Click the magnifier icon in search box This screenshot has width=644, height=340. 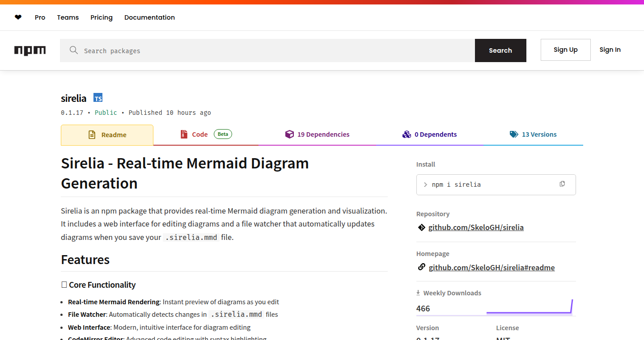(x=74, y=50)
